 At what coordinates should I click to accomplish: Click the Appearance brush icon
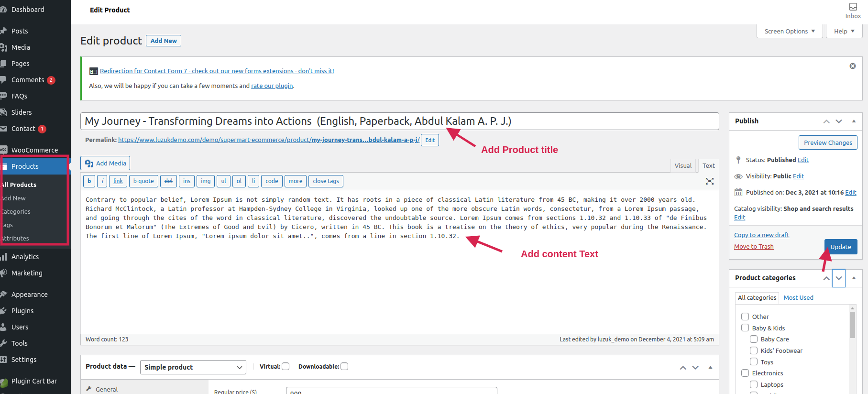point(3,295)
